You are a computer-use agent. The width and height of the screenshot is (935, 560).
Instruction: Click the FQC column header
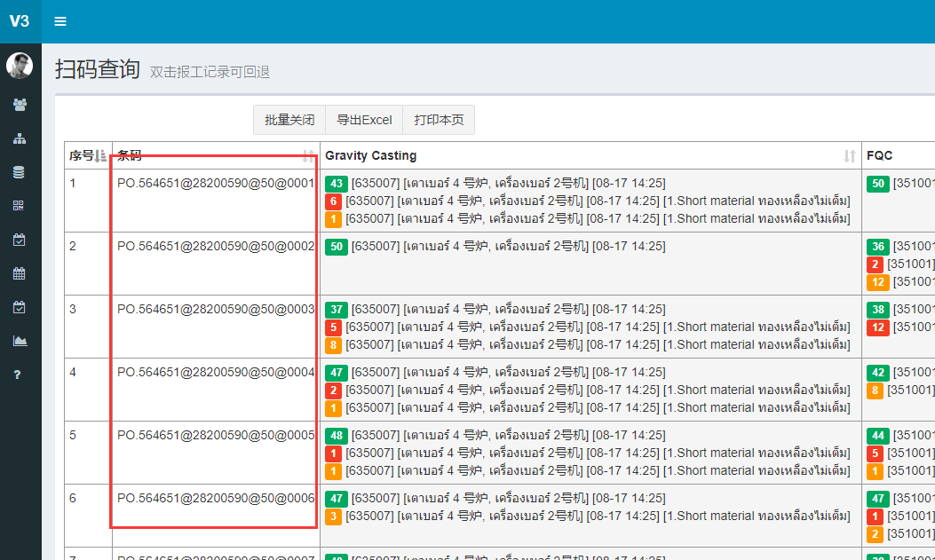[880, 156]
